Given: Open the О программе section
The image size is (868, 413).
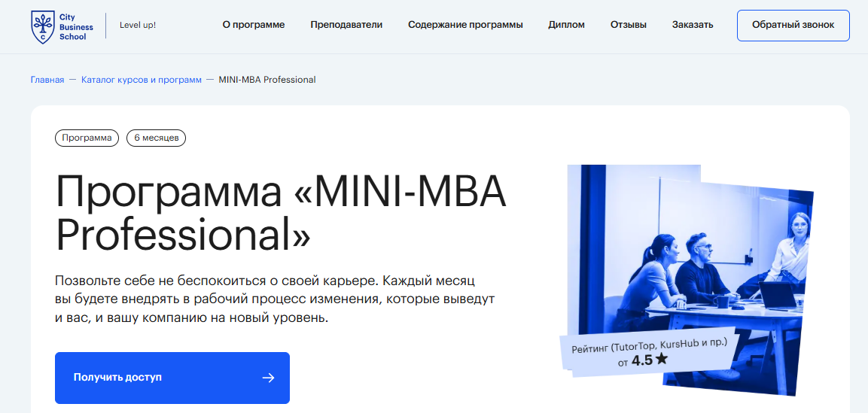Looking at the screenshot, I should pyautogui.click(x=254, y=25).
